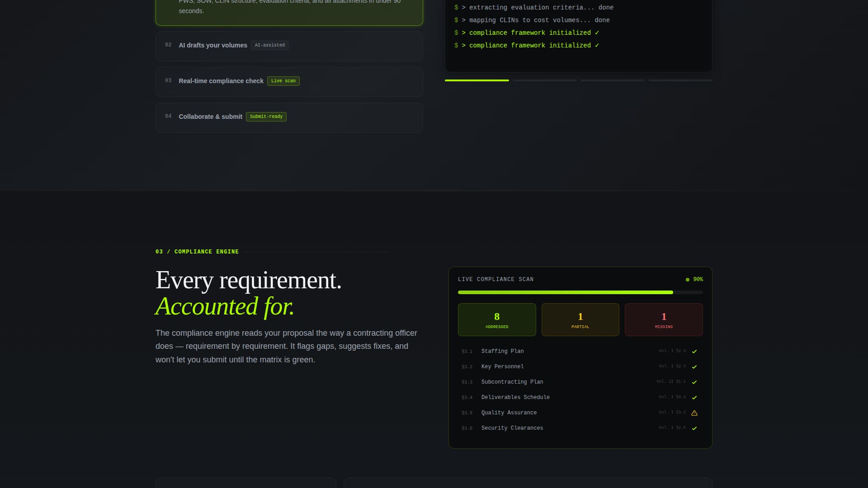Click the Vol. II §1.1 reference

(671, 382)
